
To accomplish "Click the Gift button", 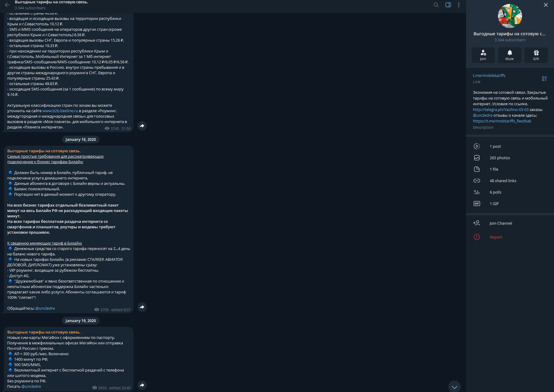I will click(x=536, y=55).
